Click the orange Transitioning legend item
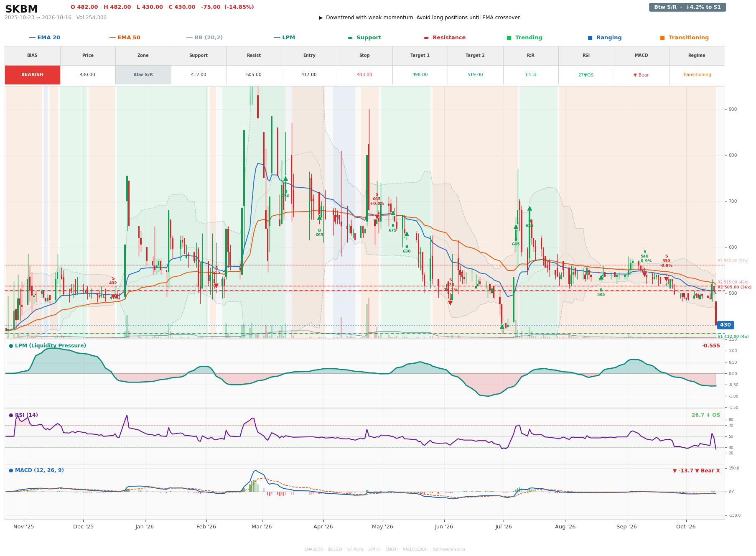756x556 pixels. tap(685, 38)
